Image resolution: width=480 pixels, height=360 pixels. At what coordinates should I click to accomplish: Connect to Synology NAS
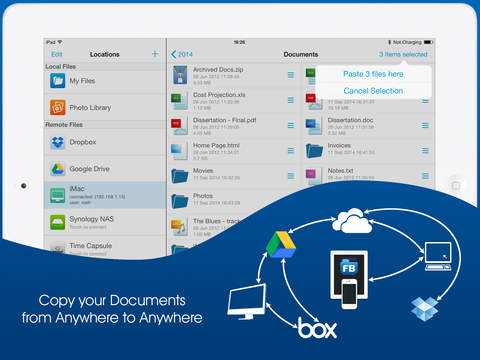tap(105, 222)
